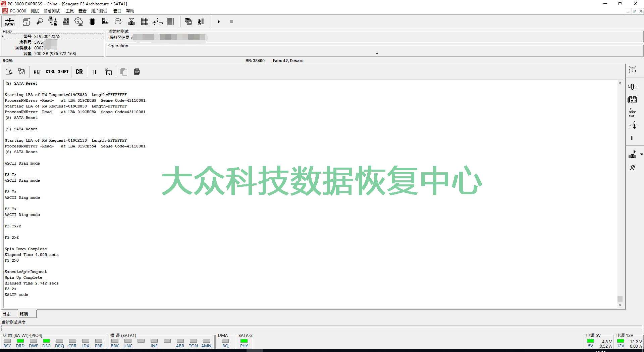Click the cascading windows icon
The height and width of the screenshot is (352, 644).
[188, 22]
